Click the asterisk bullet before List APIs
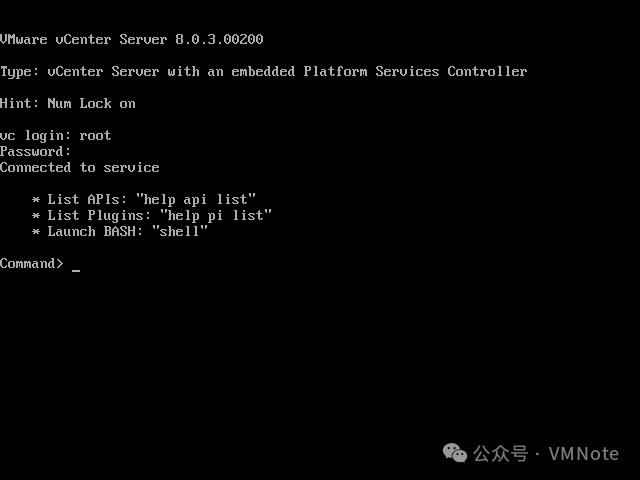This screenshot has width=640, height=480. 36,200
